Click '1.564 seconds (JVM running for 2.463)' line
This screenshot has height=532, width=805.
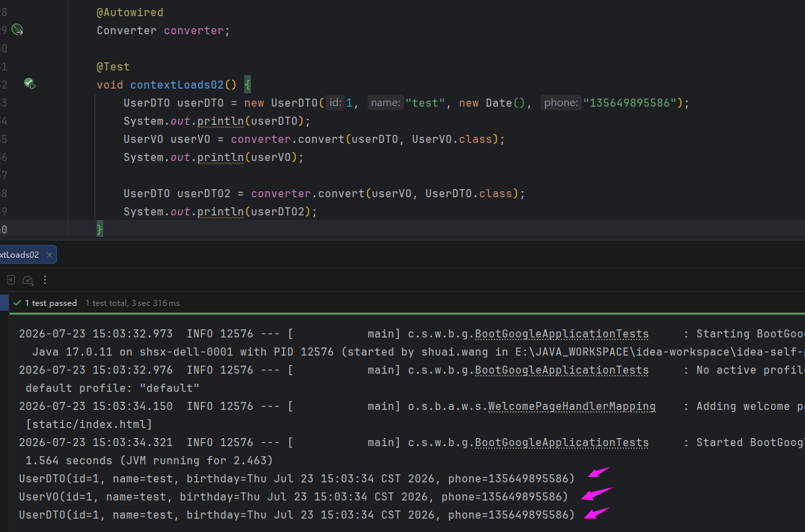tap(149, 461)
